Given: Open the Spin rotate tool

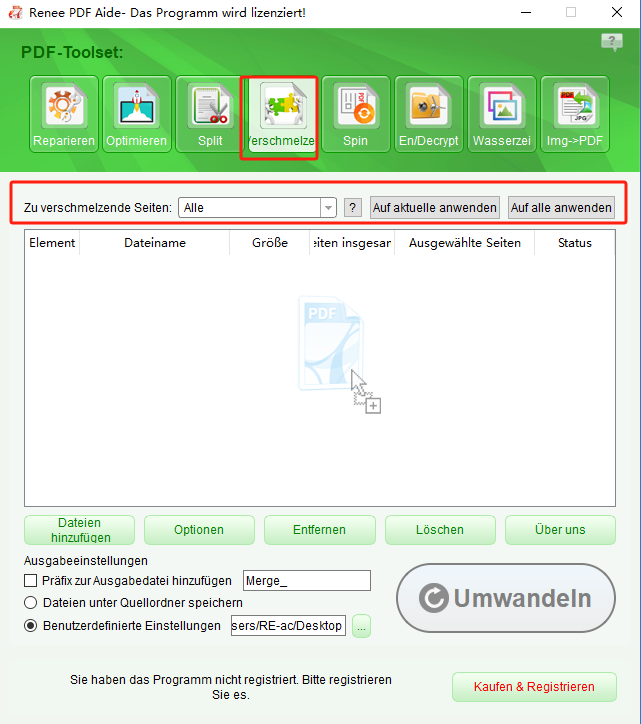Looking at the screenshot, I should 356,114.
